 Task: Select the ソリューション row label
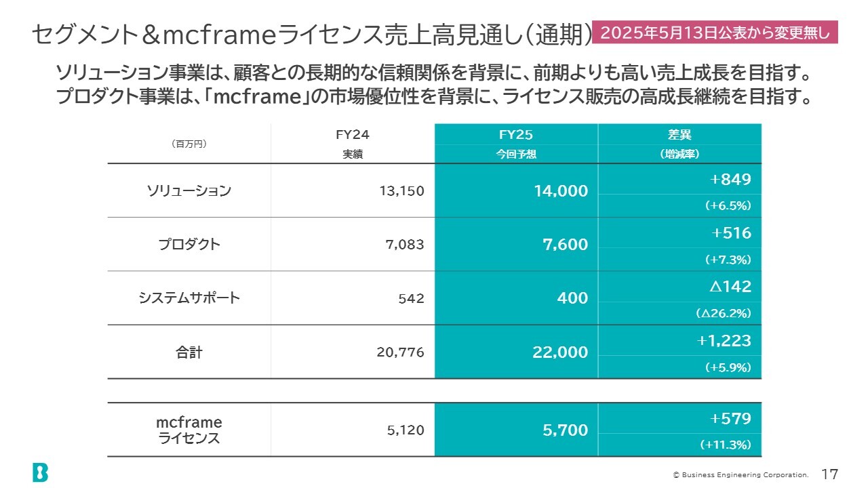coord(189,191)
